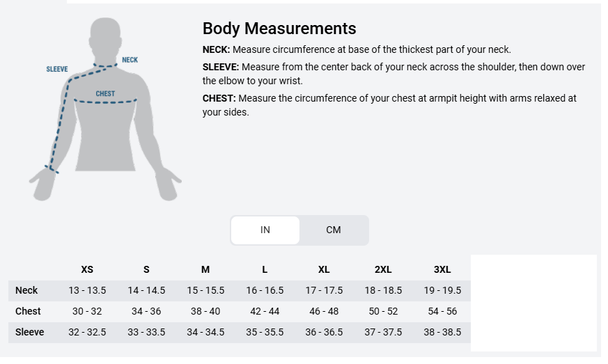Screen dimensions: 608x364
Task: Select the IN unit option
Action: 265,230
